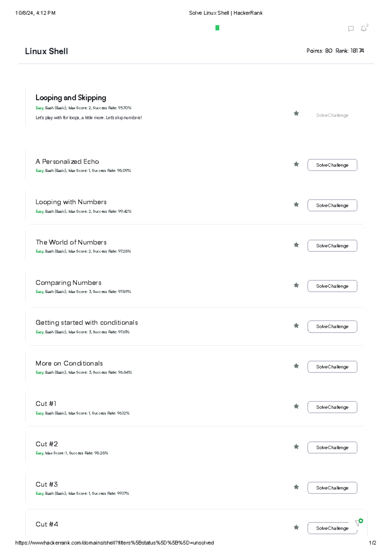392x555 pixels.
Task: Open the messages chat icon
Action: pyautogui.click(x=351, y=29)
